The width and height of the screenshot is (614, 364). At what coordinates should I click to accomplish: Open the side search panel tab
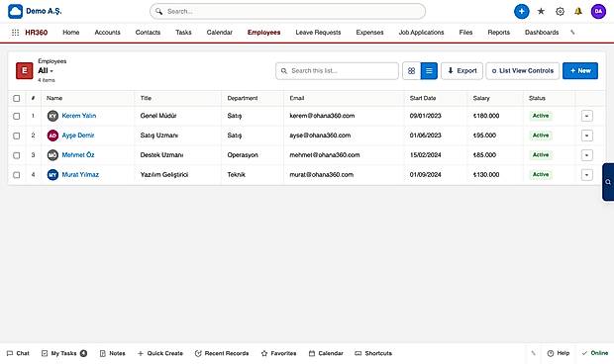[608, 182]
